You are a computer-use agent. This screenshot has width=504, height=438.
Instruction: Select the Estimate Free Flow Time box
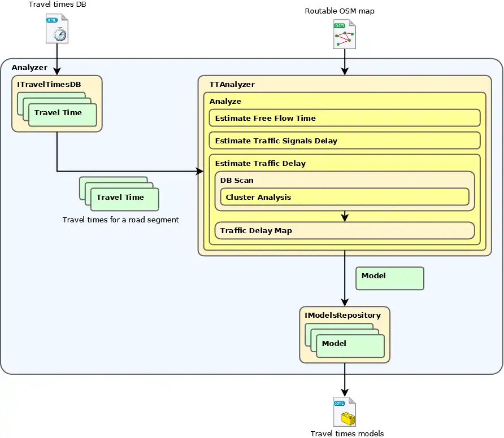[x=344, y=118]
